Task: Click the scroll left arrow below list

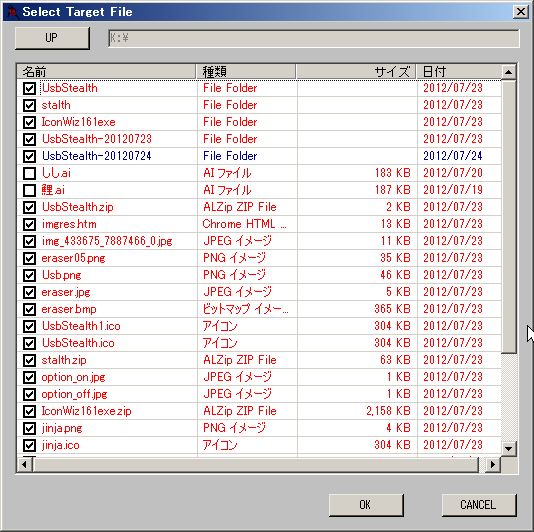Action: pos(25,464)
